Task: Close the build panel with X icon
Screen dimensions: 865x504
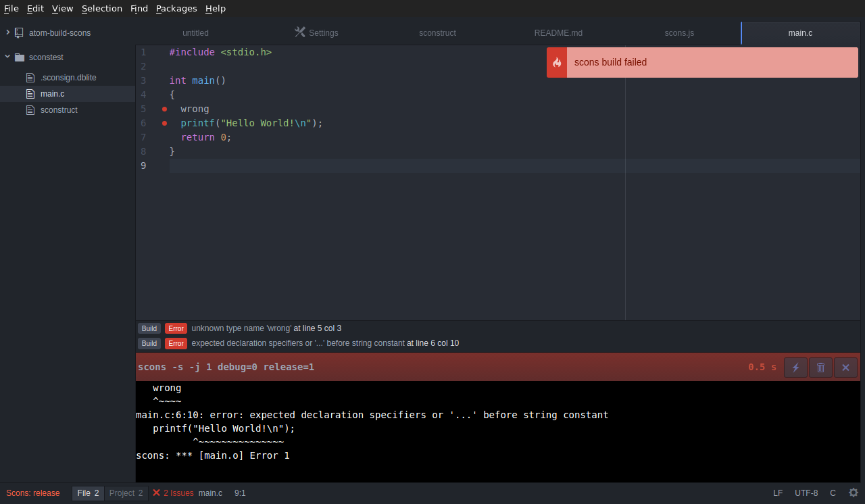Action: coord(845,368)
